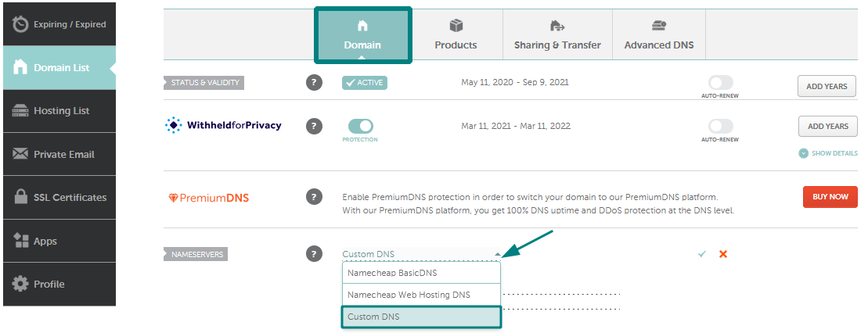Viewport: 868px width, 333px height.
Task: Click the STATUS & VALIDITY label
Action: point(204,82)
